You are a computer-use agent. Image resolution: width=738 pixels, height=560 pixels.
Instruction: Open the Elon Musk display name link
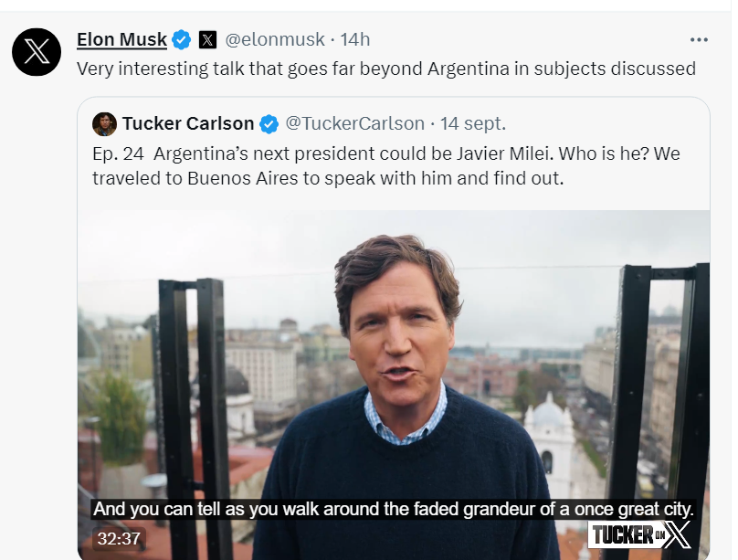tap(121, 39)
